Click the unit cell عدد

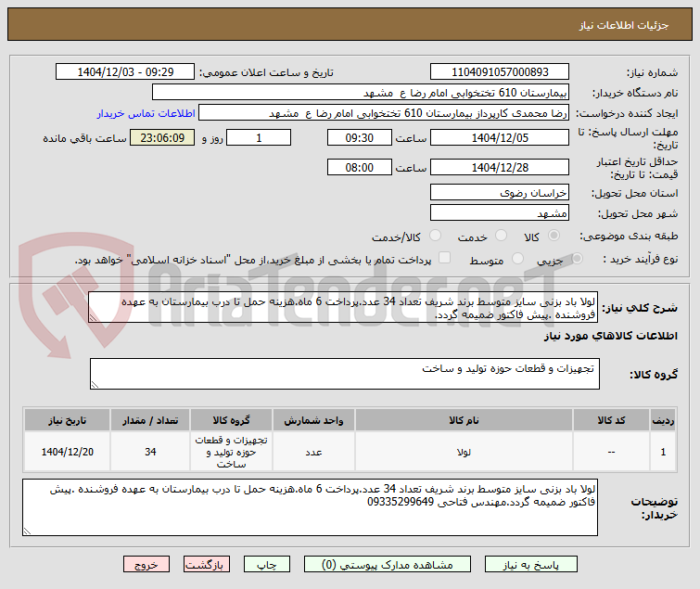pos(313,452)
